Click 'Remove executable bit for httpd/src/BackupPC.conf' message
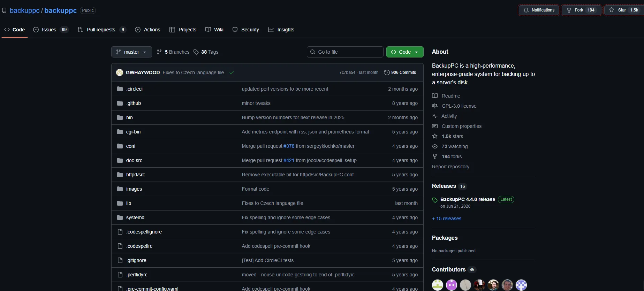The width and height of the screenshot is (644, 291). tap(297, 175)
